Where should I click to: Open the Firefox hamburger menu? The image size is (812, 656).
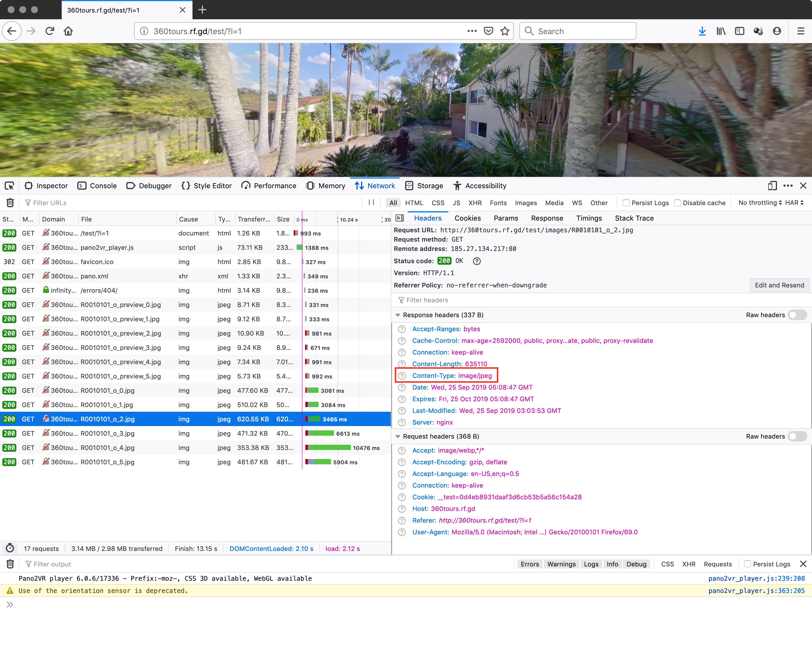[x=801, y=31]
